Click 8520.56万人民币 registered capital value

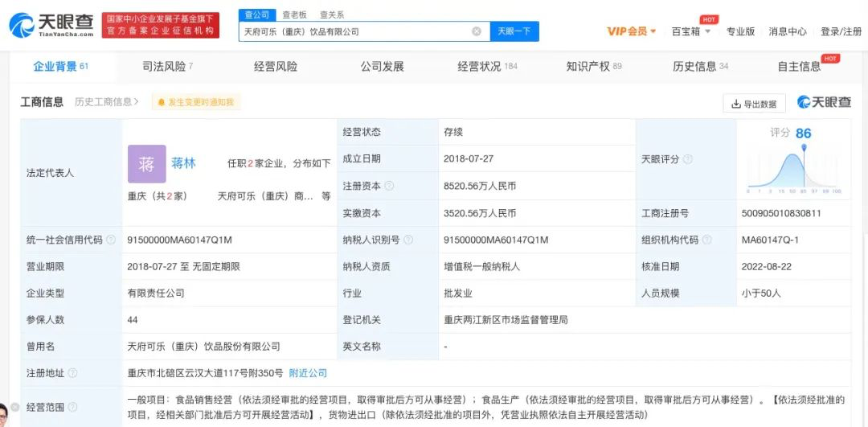tap(479, 186)
